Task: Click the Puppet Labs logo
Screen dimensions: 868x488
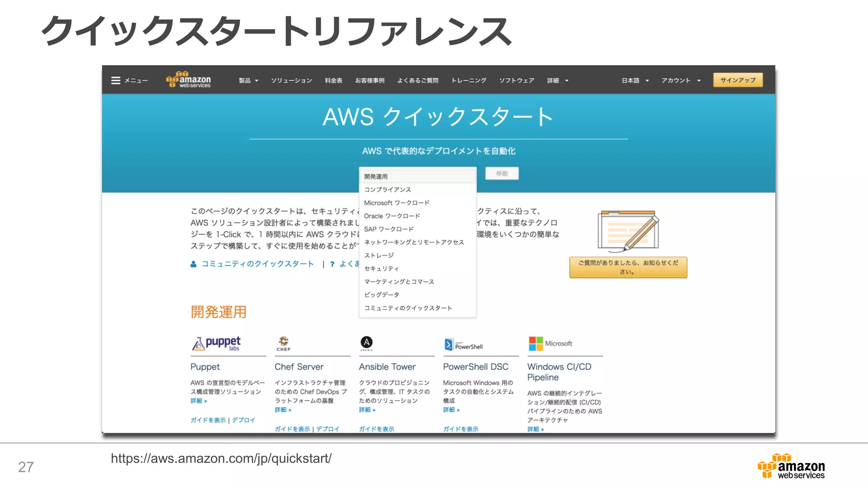Action: (x=217, y=344)
